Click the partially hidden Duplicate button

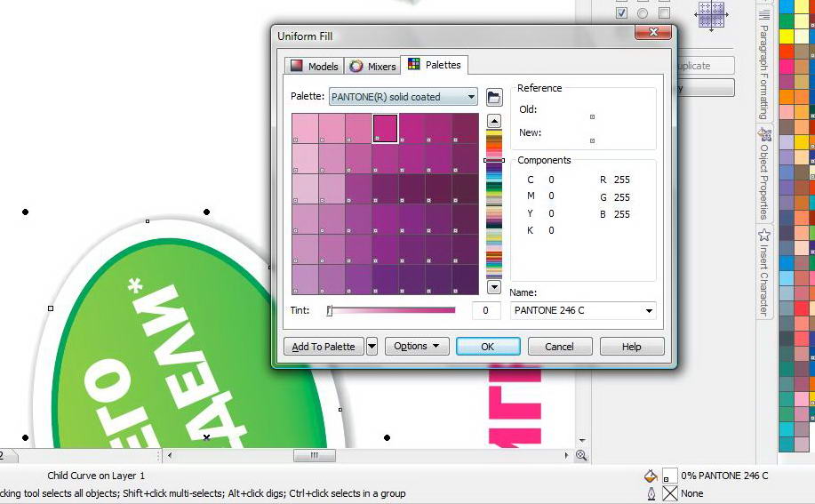(705, 66)
